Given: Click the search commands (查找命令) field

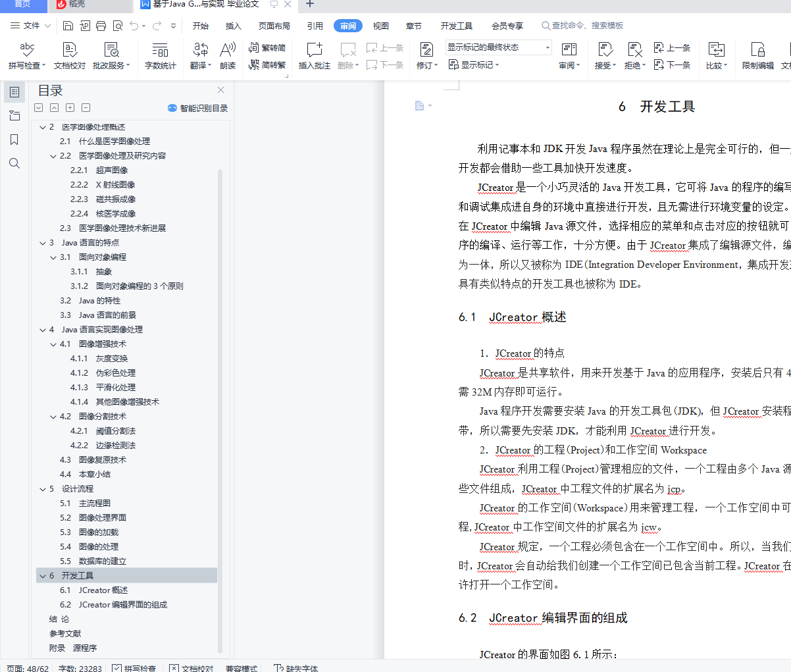Looking at the screenshot, I should [582, 26].
